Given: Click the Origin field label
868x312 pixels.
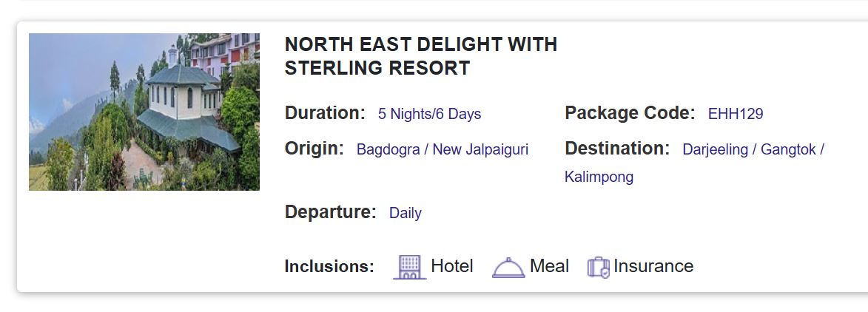Looking at the screenshot, I should tap(314, 149).
